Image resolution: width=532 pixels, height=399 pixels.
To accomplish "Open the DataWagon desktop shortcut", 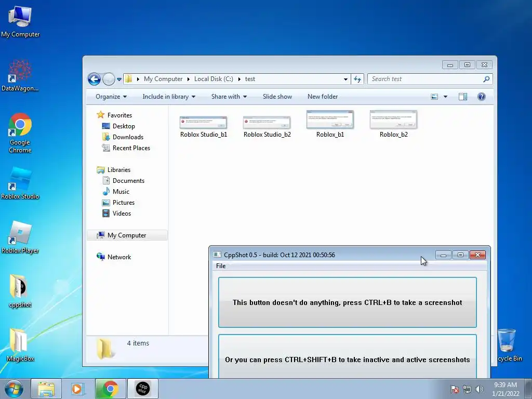I will pos(20,76).
